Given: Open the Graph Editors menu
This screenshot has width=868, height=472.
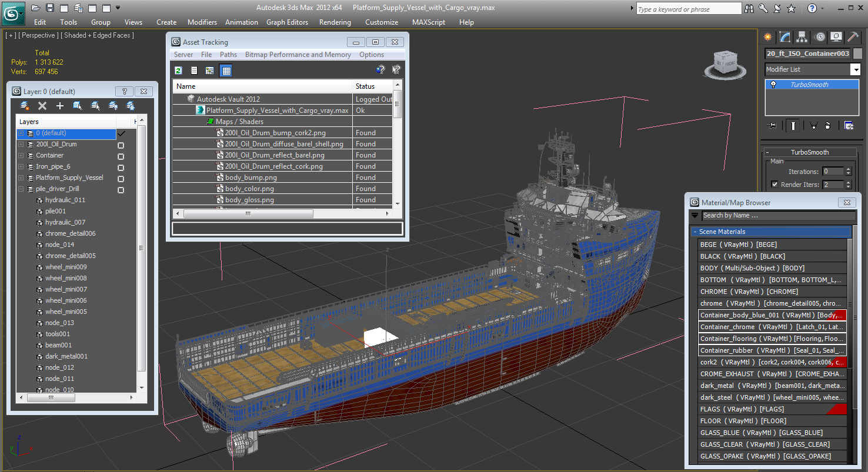Looking at the screenshot, I should [x=287, y=22].
